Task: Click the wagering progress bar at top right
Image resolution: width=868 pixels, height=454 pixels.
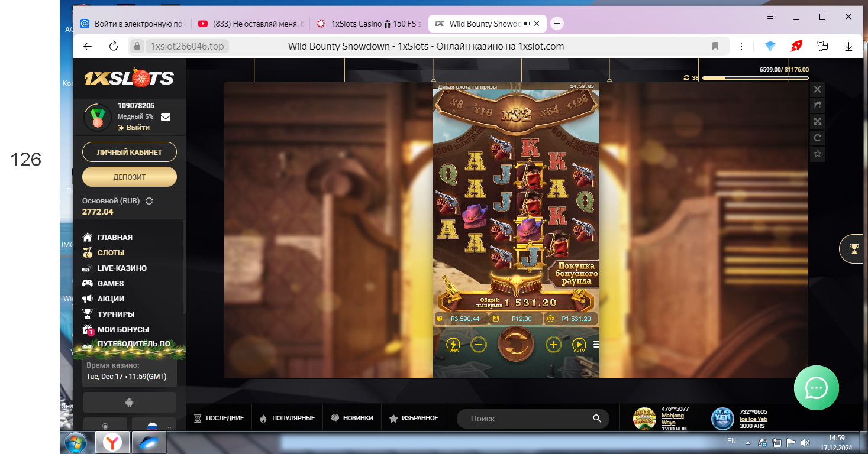Action: [754, 77]
